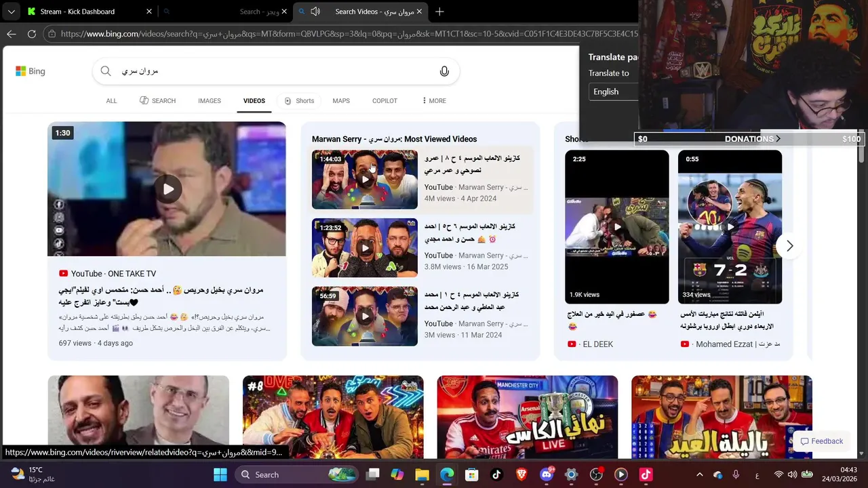Screen dimensions: 868x488
Task: Click the browser address bar URL
Action: click(349, 34)
